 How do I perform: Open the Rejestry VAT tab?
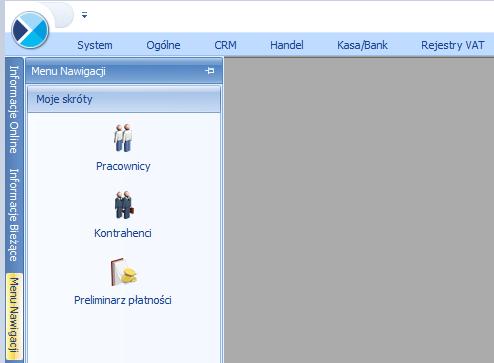(452, 45)
